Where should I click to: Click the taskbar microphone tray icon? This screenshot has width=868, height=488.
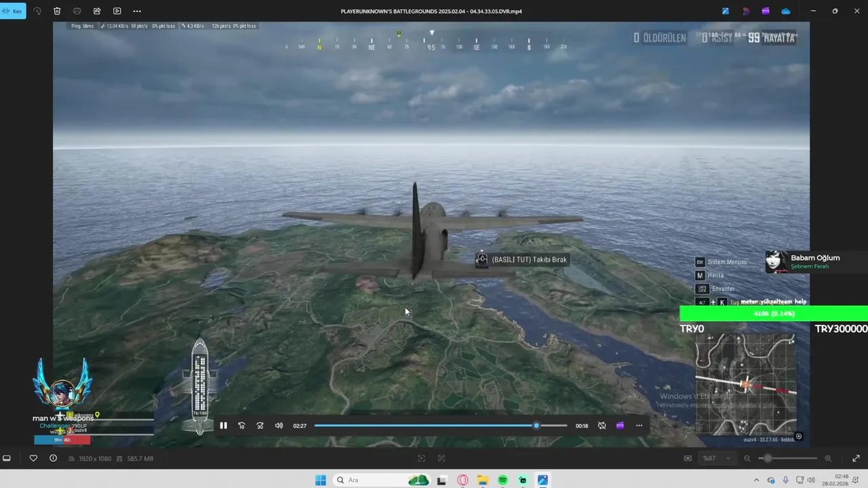coord(785,480)
